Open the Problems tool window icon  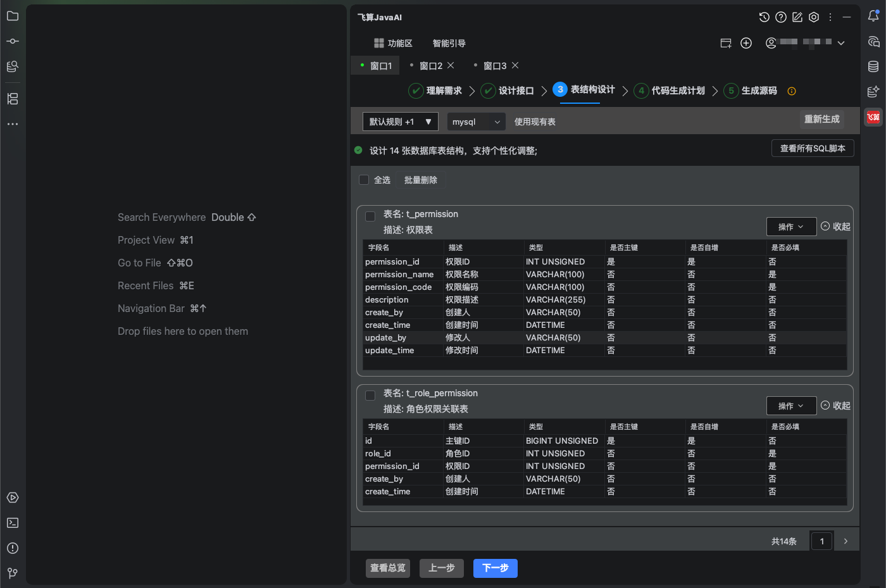(x=13, y=548)
